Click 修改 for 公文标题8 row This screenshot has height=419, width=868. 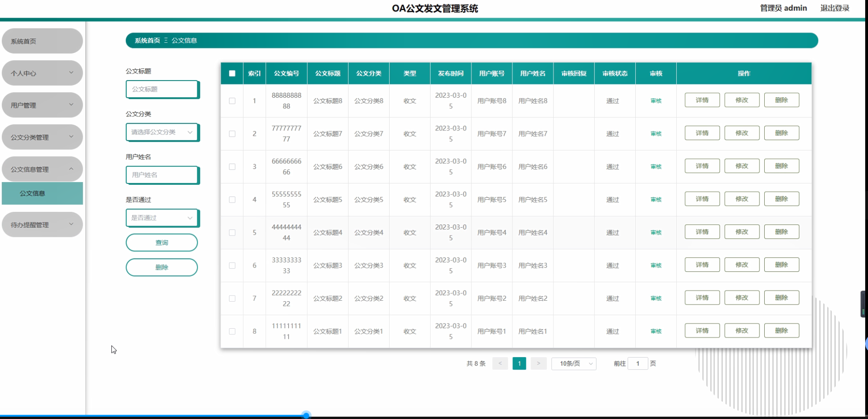742,100
